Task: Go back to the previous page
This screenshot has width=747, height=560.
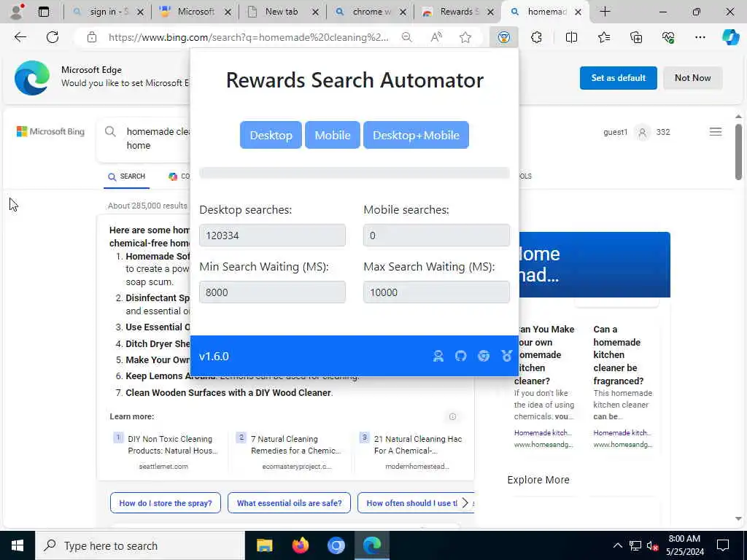Action: click(x=20, y=37)
